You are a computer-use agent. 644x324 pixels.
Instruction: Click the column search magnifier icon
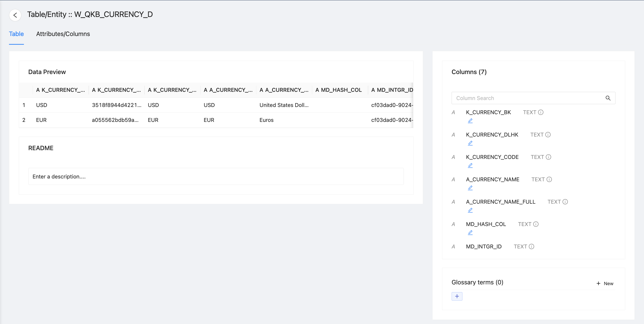[608, 98]
